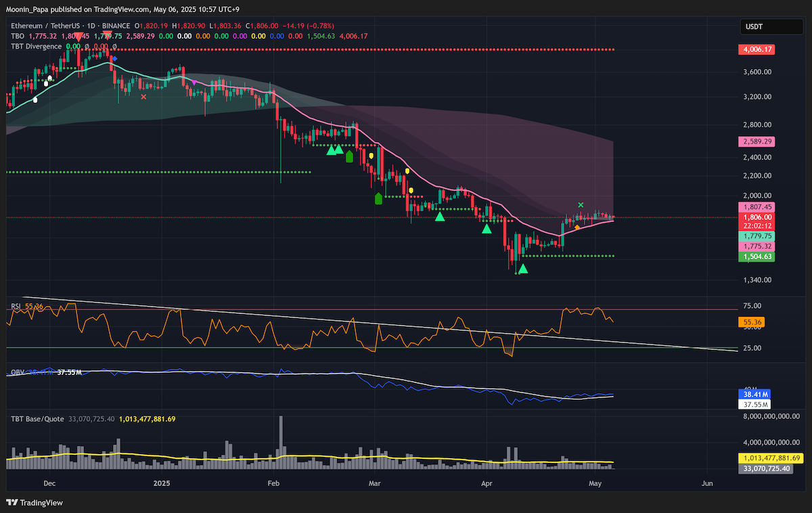Click the orange diamond marker on the pink line
This screenshot has width=812, height=513.
[577, 227]
